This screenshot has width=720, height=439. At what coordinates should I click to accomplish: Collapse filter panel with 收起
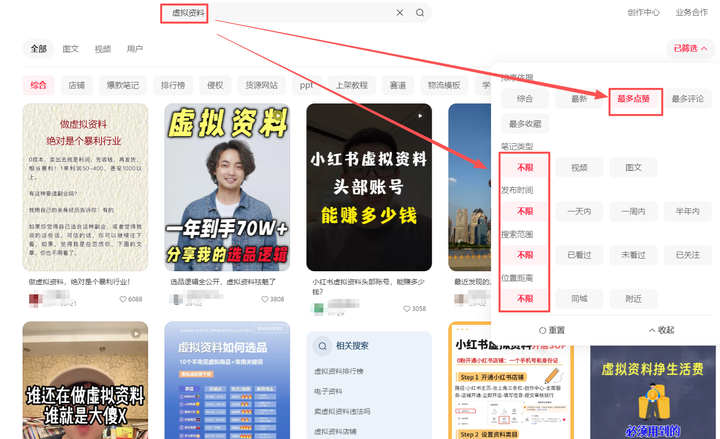661,330
